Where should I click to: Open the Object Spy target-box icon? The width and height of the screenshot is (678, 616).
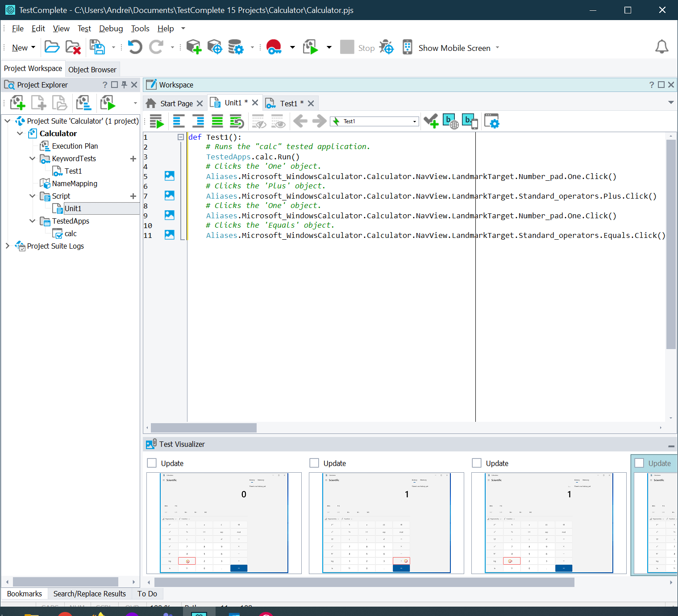[x=215, y=47]
